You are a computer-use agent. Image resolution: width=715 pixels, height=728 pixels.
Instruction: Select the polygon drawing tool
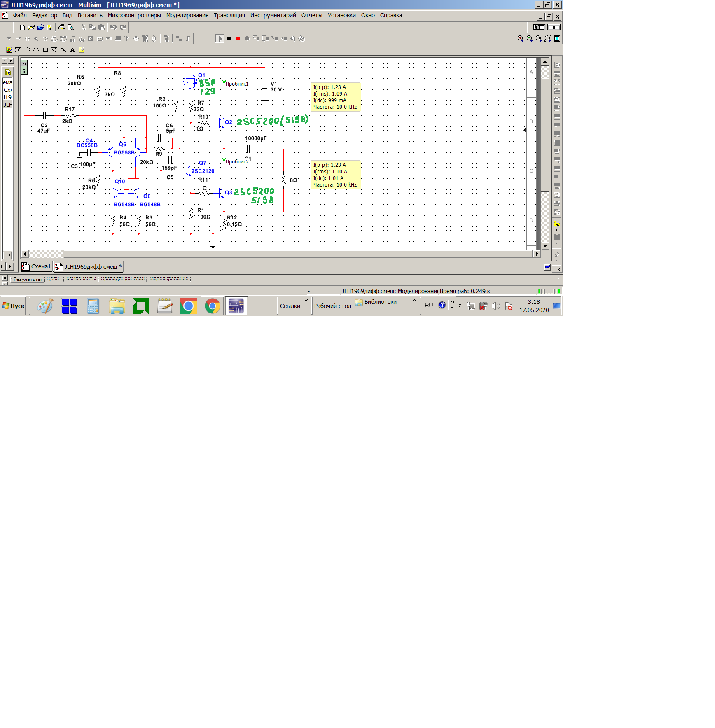pyautogui.click(x=18, y=50)
